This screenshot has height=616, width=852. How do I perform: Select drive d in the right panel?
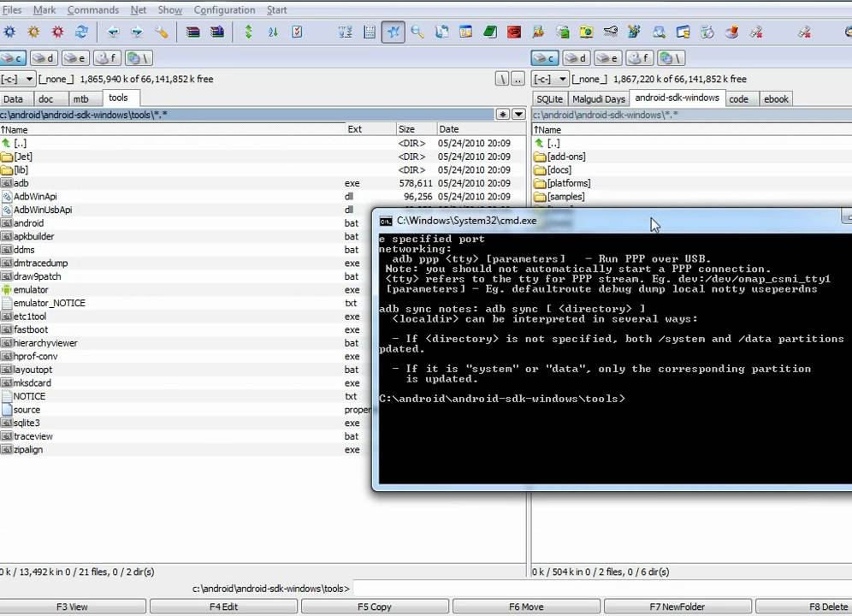(577, 57)
